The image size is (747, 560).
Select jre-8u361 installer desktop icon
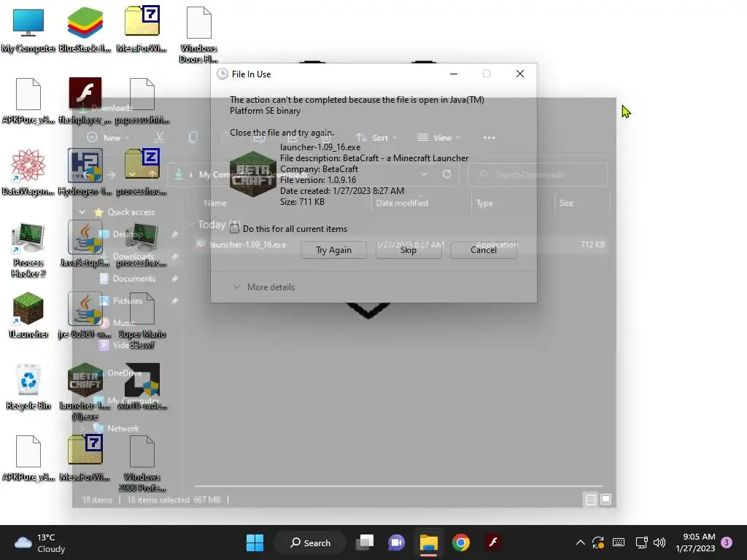coord(85,315)
